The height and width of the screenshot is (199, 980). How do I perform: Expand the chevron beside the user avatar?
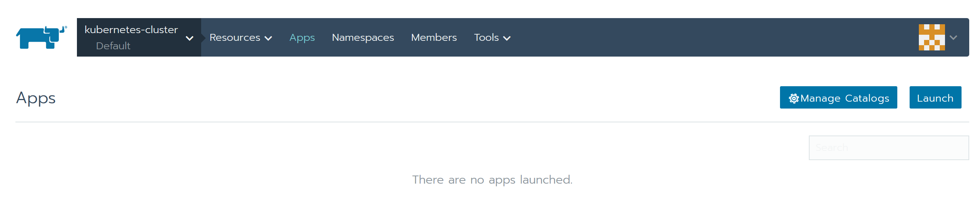[x=953, y=38]
